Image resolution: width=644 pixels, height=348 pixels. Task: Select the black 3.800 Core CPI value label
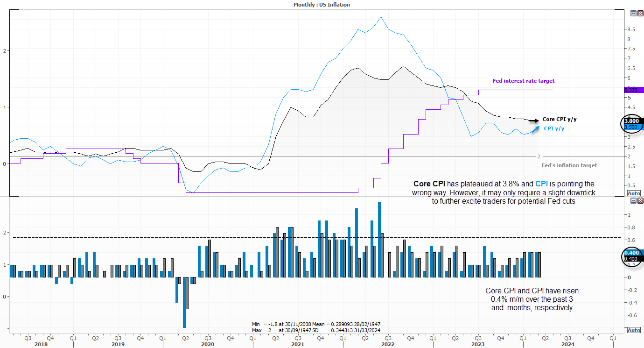[634, 121]
